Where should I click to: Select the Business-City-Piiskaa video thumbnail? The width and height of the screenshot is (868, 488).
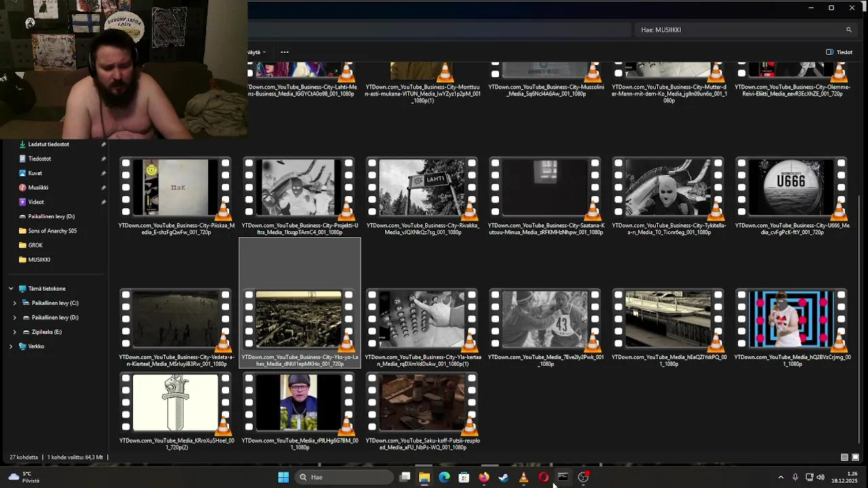[176, 189]
